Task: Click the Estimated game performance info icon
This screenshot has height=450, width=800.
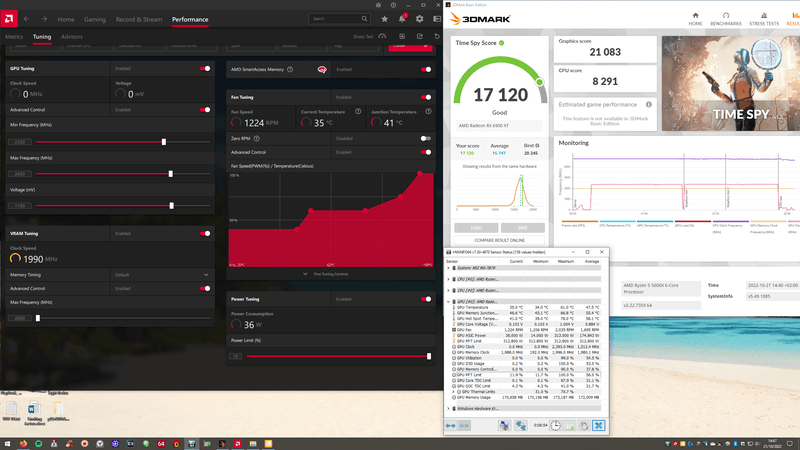Action: (x=649, y=105)
